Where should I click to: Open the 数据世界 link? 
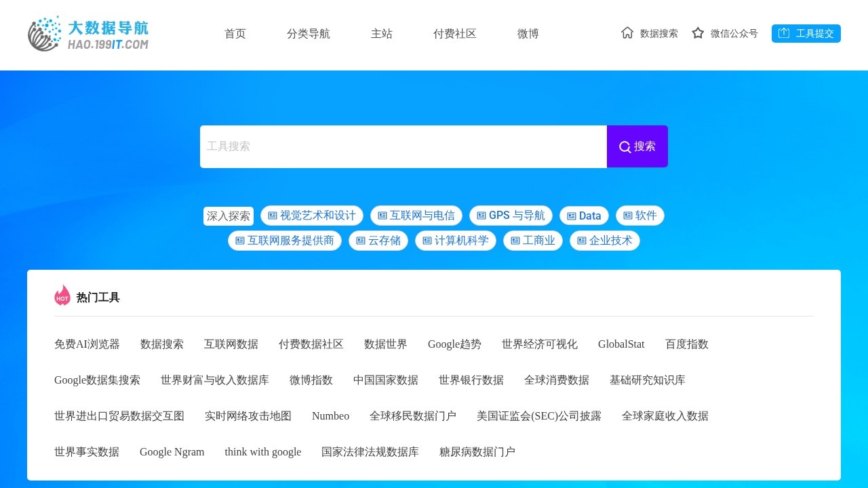386,344
